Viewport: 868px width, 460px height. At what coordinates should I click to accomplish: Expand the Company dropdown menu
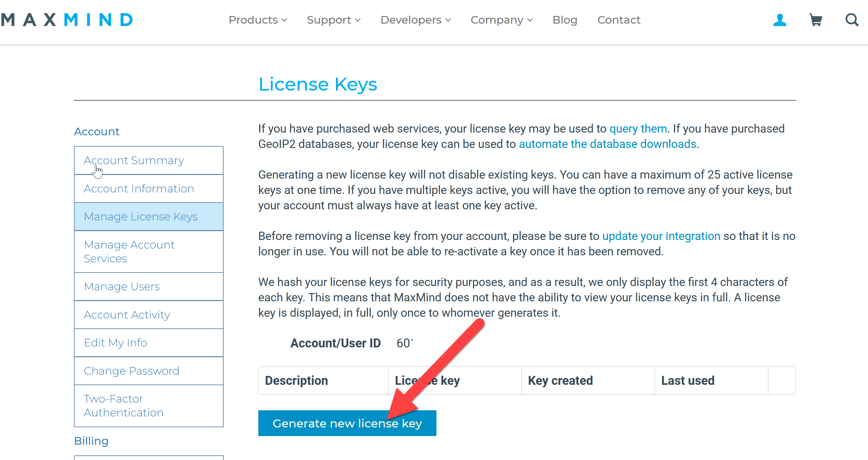click(501, 20)
